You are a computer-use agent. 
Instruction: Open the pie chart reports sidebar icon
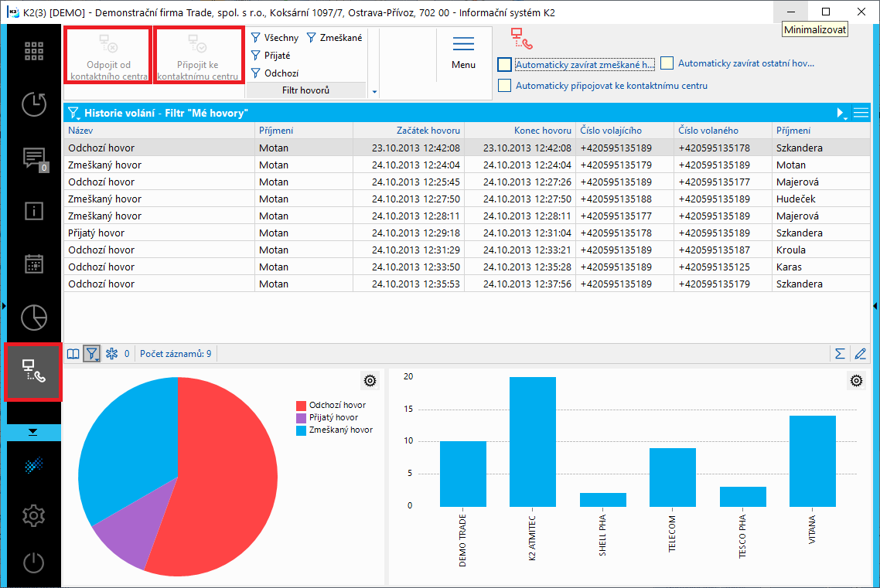pyautogui.click(x=33, y=318)
